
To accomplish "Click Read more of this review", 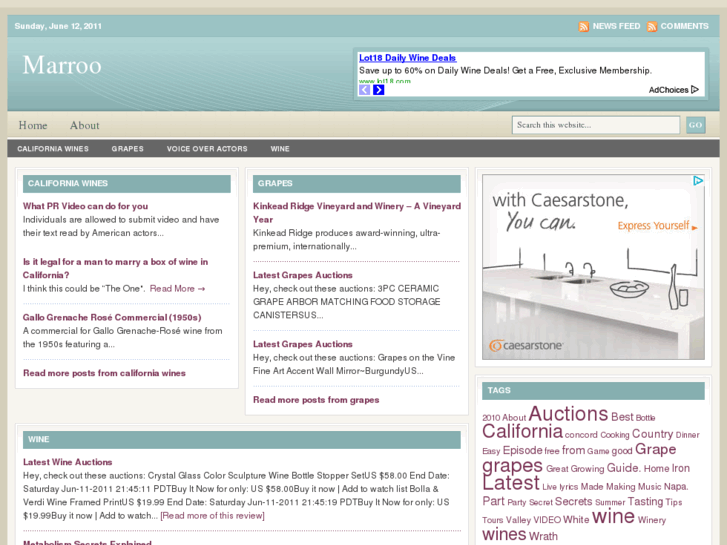I will click(212, 516).
